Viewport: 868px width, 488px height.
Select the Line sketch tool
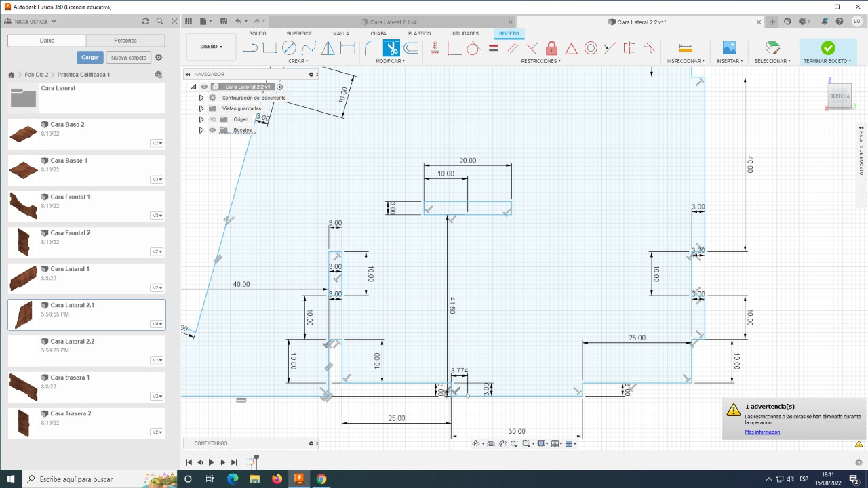[x=250, y=48]
